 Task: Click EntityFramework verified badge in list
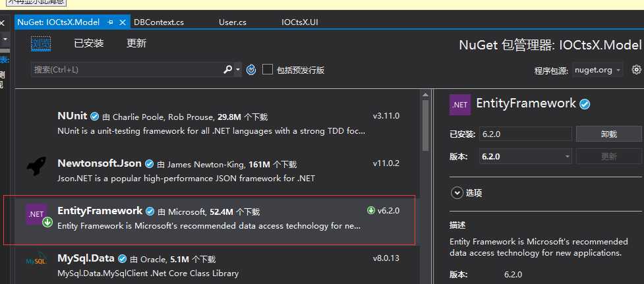click(150, 212)
